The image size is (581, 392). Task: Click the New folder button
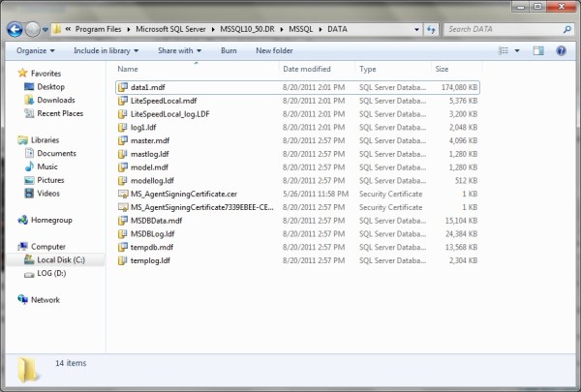tap(274, 50)
